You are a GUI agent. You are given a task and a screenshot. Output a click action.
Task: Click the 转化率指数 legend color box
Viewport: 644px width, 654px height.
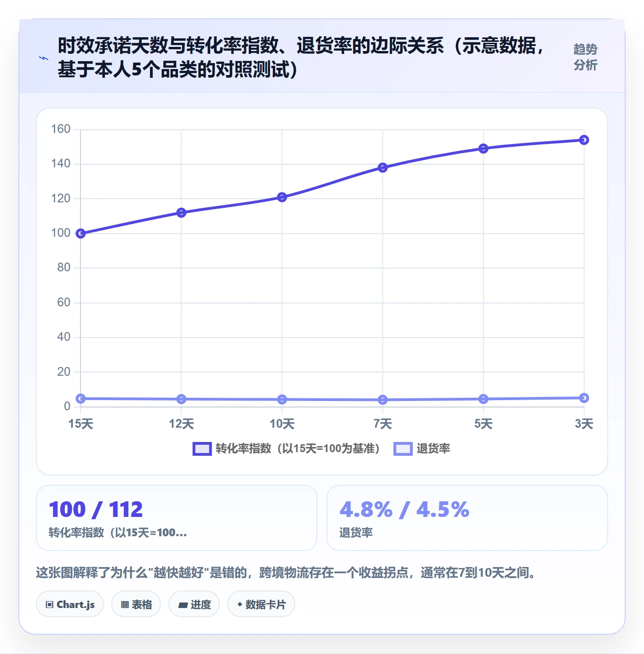[202, 449]
